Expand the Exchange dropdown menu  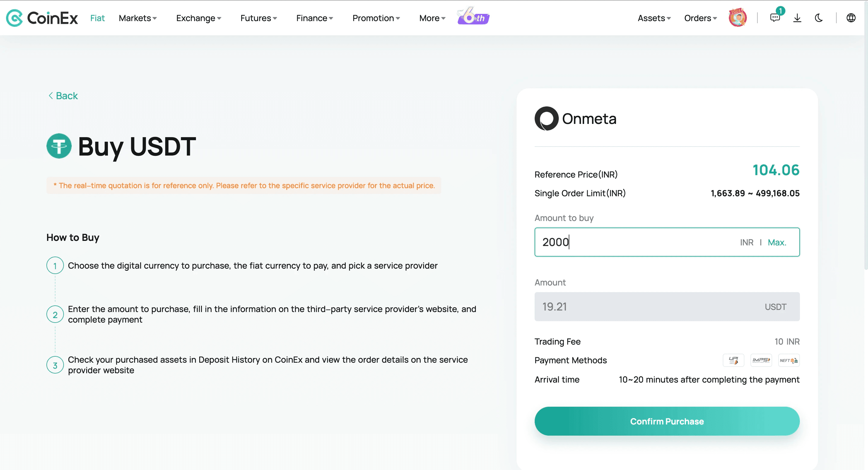pyautogui.click(x=199, y=18)
